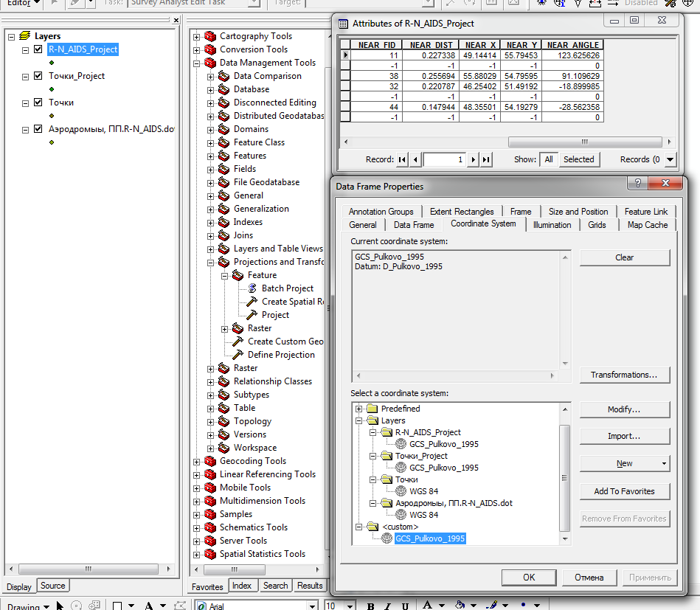Launch the Project tool under Feature
Image resolution: width=700 pixels, height=610 pixels.
point(275,315)
